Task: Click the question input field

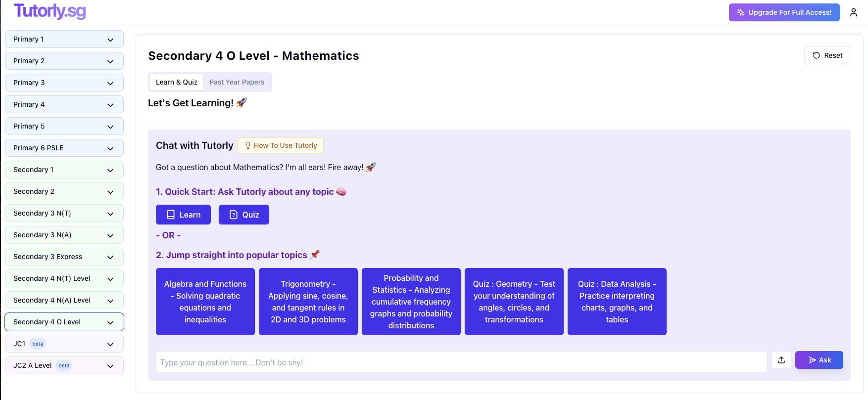Action: point(461,362)
